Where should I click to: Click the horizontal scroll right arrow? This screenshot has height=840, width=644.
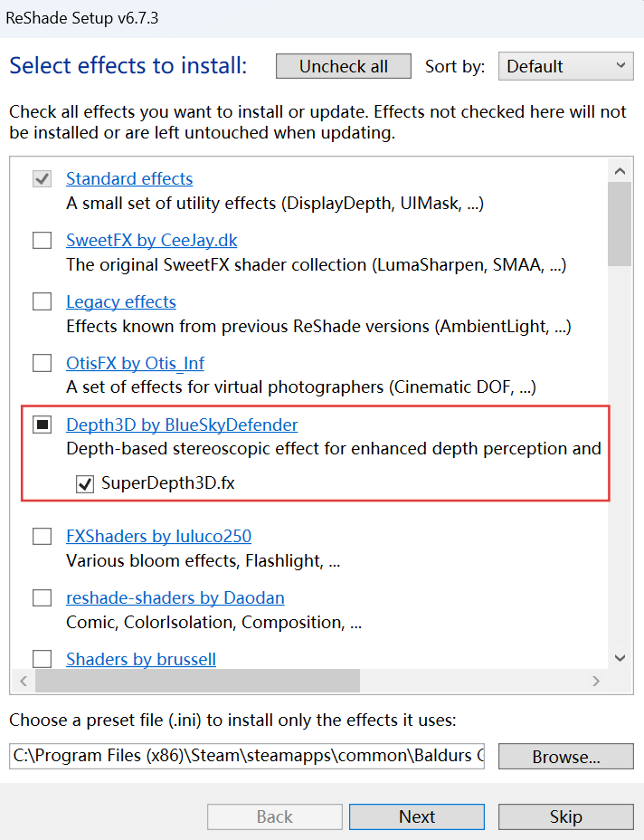[x=596, y=681]
